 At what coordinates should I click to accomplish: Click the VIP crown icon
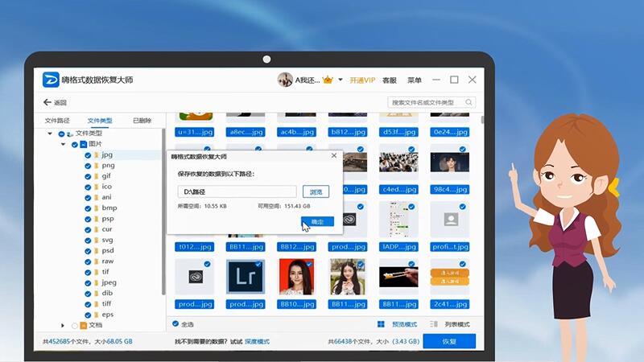[328, 80]
